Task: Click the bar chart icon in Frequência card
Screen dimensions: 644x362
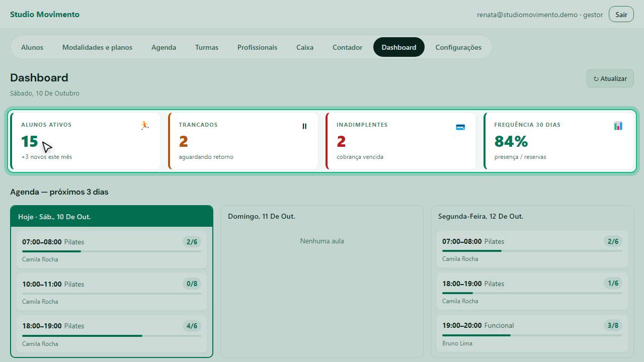Action: tap(618, 126)
